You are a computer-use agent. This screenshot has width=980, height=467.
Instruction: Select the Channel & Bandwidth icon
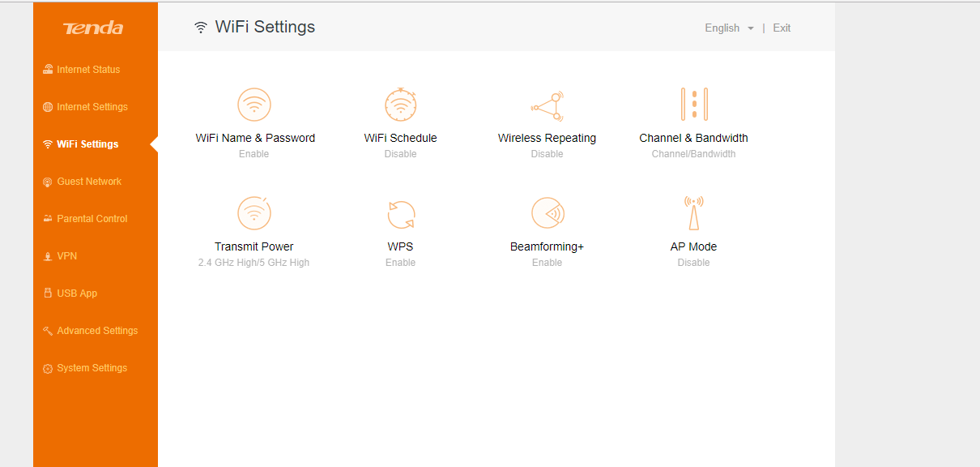point(693,105)
